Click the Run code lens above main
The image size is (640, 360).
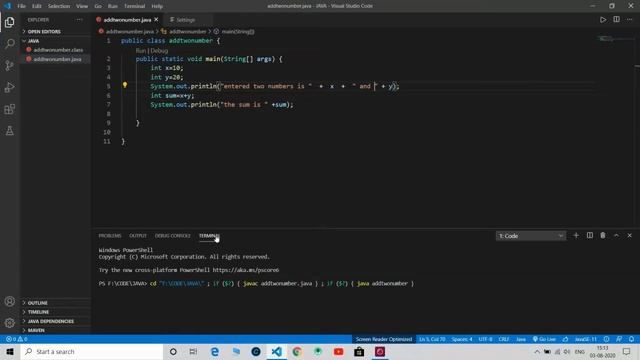[x=140, y=51]
